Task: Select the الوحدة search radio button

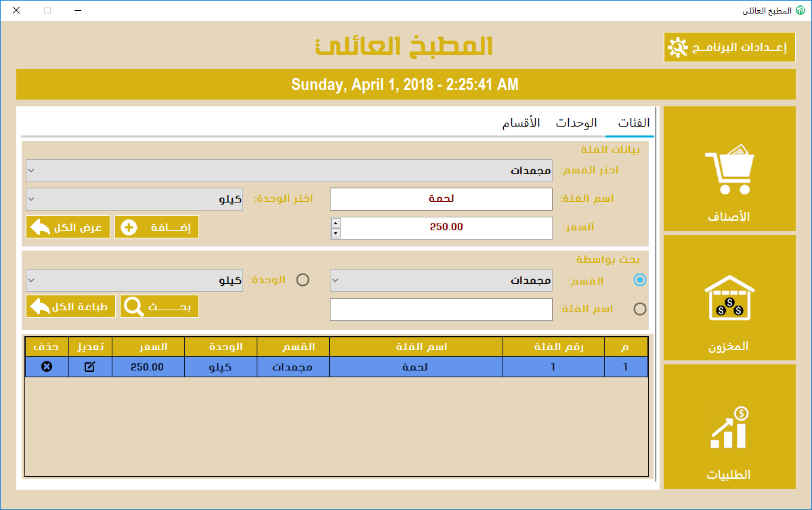Action: 303,280
